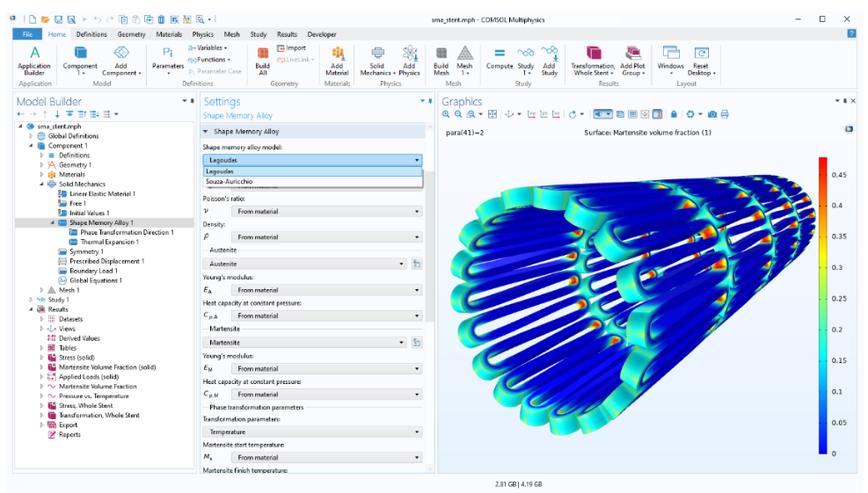
Task: Toggle transparency in Graphics toolbar
Action: [620, 114]
